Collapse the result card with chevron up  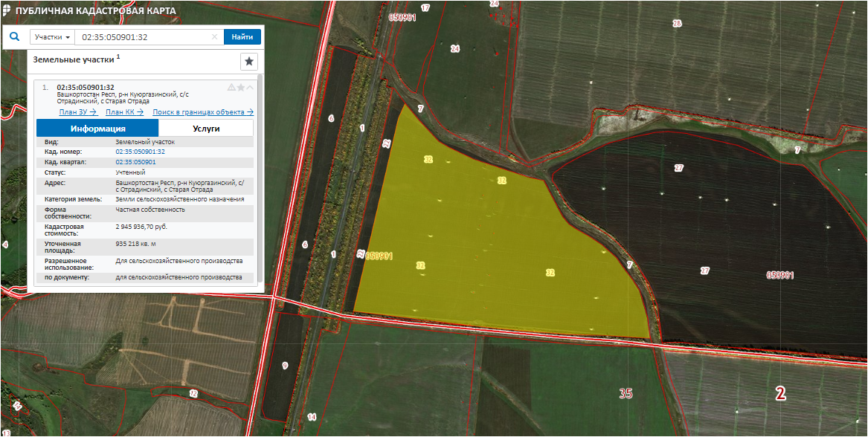[251, 88]
